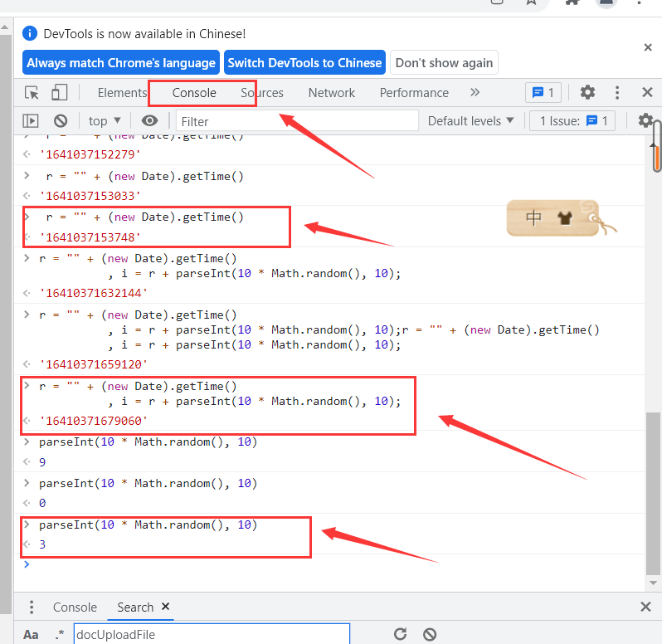This screenshot has height=644, width=662.
Task: Switch to the Elements tab
Action: pos(122,93)
